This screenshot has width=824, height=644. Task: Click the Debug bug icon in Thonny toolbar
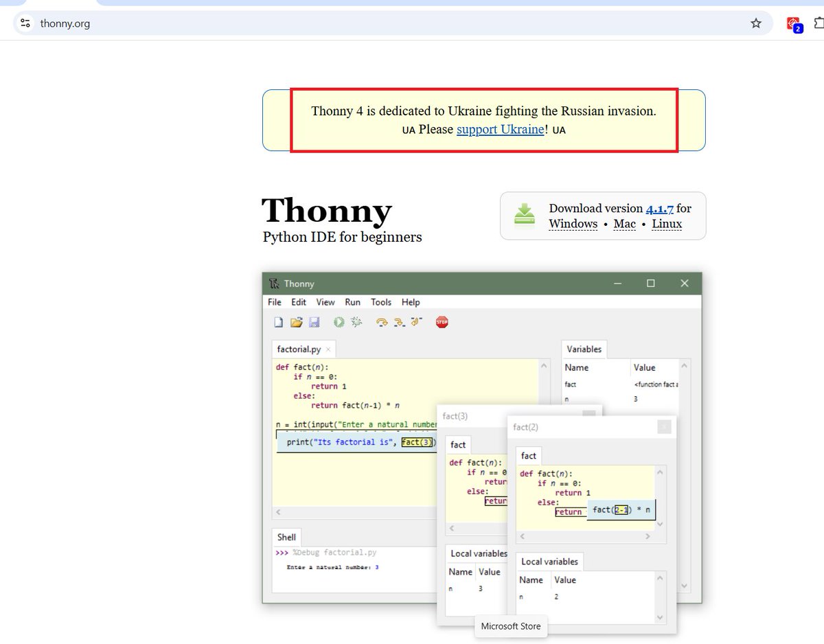coord(356,322)
